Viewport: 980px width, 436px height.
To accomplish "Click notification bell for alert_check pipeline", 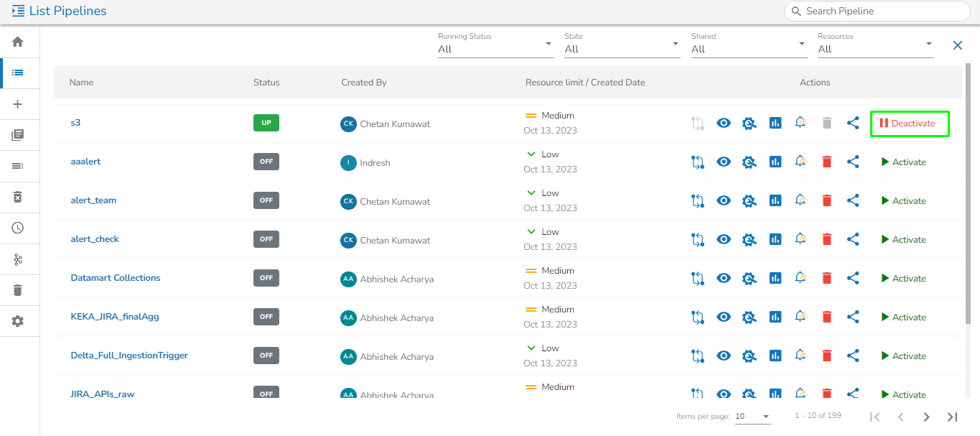I will [x=801, y=238].
